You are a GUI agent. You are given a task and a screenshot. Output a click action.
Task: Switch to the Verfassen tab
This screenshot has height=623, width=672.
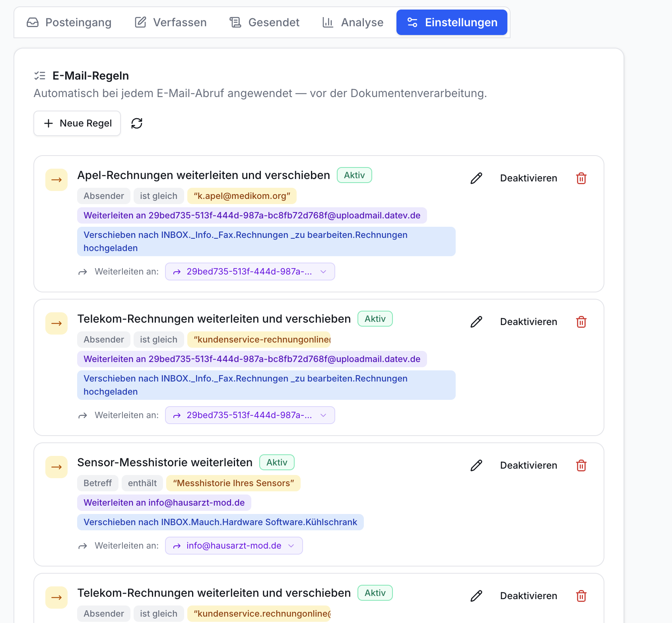pos(171,22)
